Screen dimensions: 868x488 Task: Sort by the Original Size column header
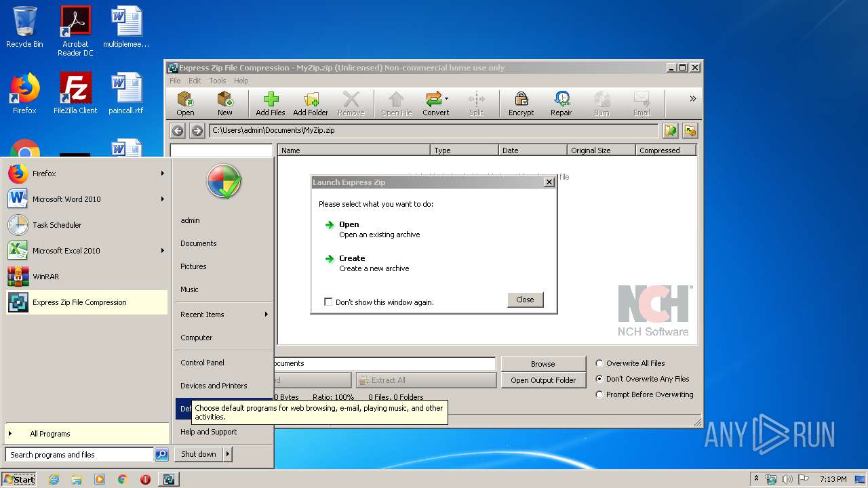point(601,150)
